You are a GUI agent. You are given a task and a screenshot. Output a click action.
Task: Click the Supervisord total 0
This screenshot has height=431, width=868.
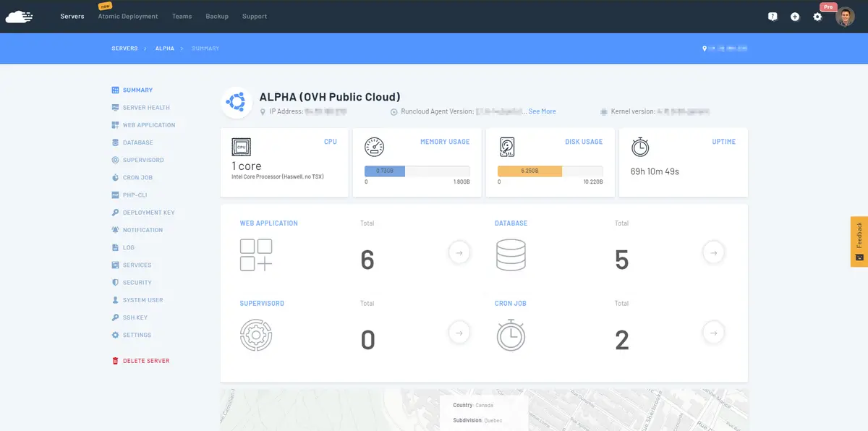pyautogui.click(x=367, y=340)
